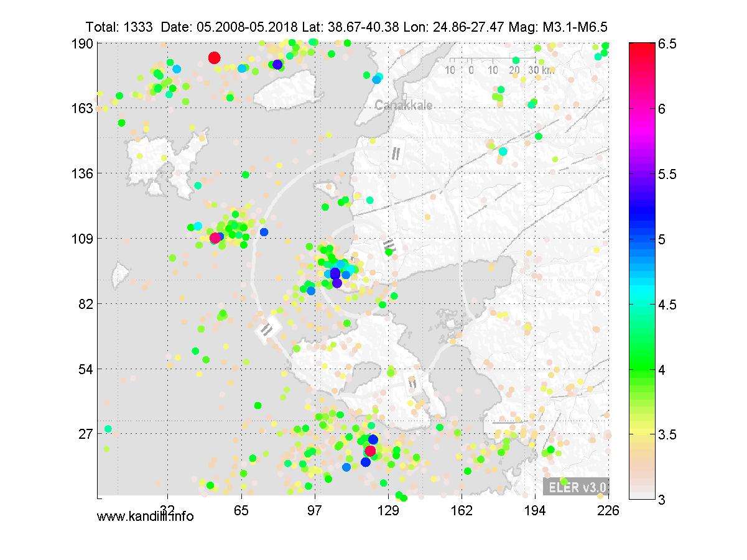Image resolution: width=747 pixels, height=560 pixels.
Task: Click the purple dot near the top island
Action: [x=277, y=65]
